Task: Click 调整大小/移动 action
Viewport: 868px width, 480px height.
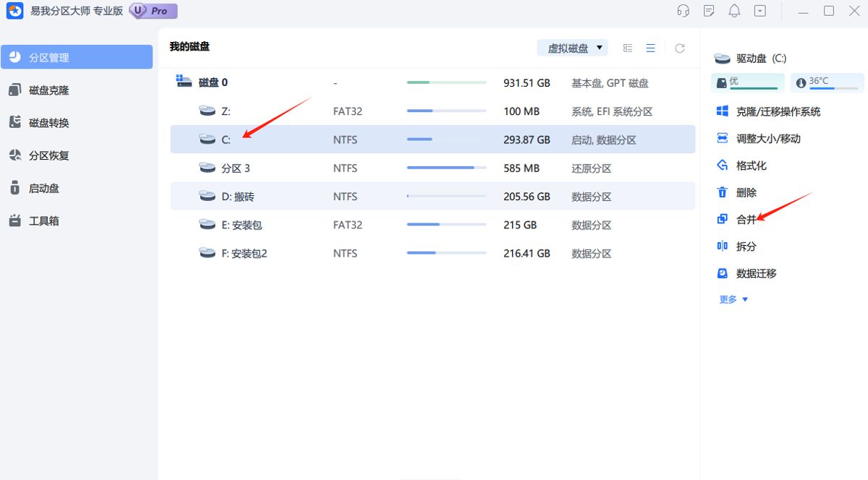Action: 758,139
